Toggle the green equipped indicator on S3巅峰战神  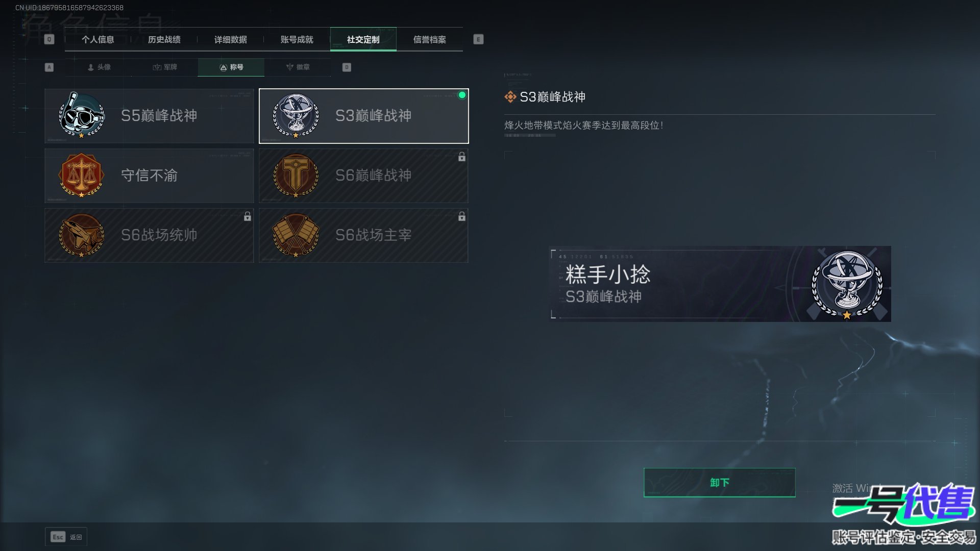(462, 95)
